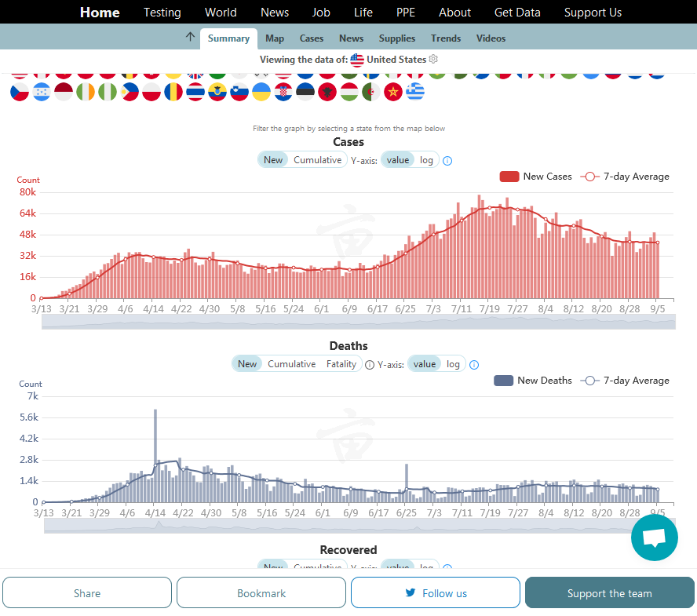Viewport: 697px width, 616px height.
Task: Select the Honduras flag
Action: 42,92
